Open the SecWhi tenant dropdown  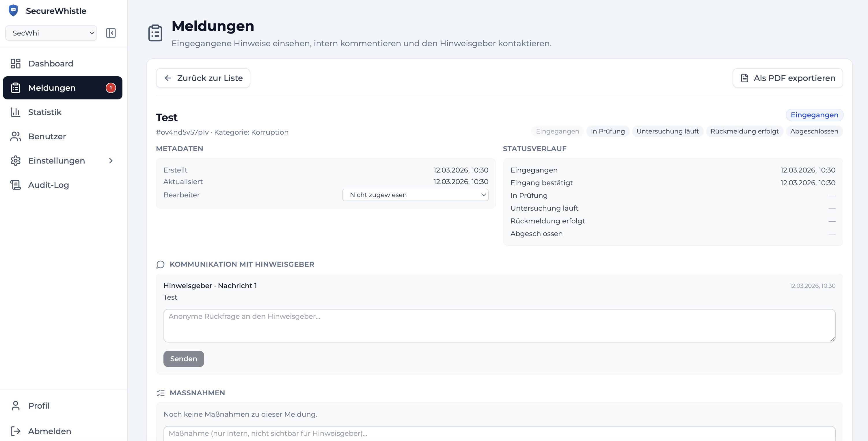click(x=51, y=33)
